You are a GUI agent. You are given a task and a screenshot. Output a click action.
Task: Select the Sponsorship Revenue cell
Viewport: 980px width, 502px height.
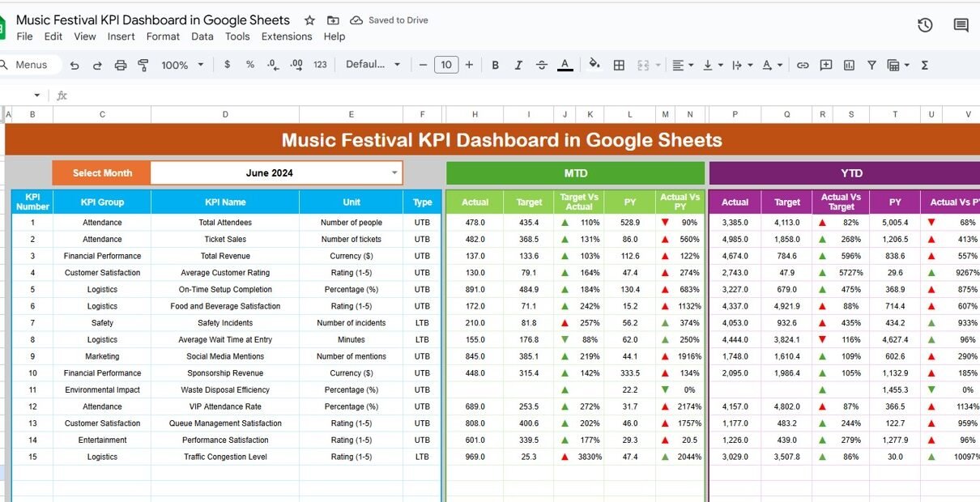click(225, 373)
